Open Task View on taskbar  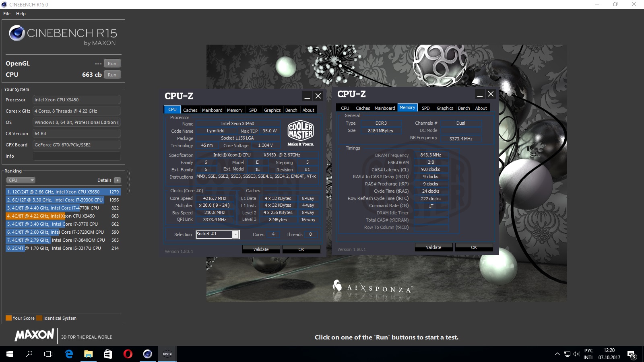[48, 354]
